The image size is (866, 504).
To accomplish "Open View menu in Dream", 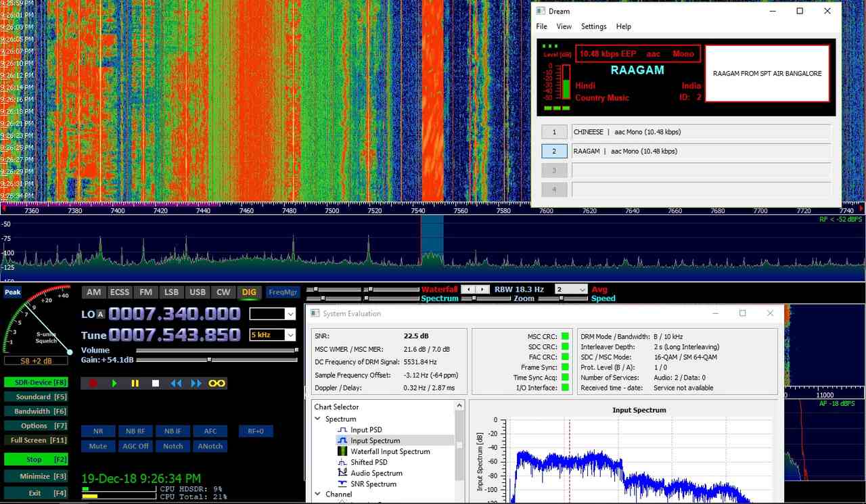I will point(564,26).
